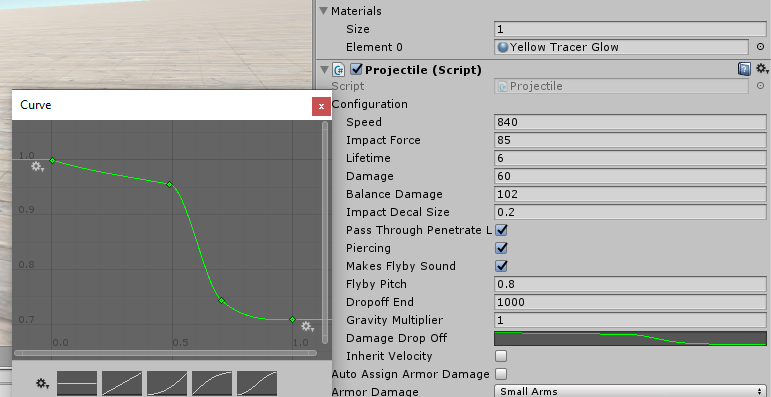The width and height of the screenshot is (771, 397).
Task: Open the Armor Damage dropdown
Action: click(630, 392)
